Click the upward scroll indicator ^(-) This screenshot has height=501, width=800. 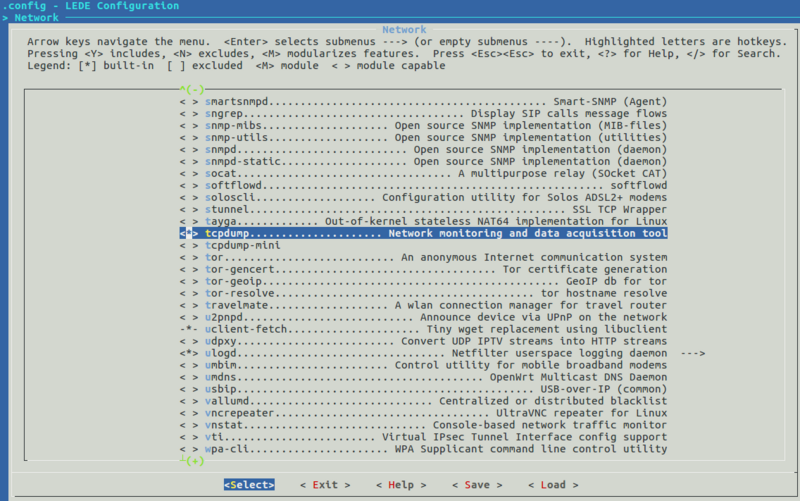pos(192,90)
